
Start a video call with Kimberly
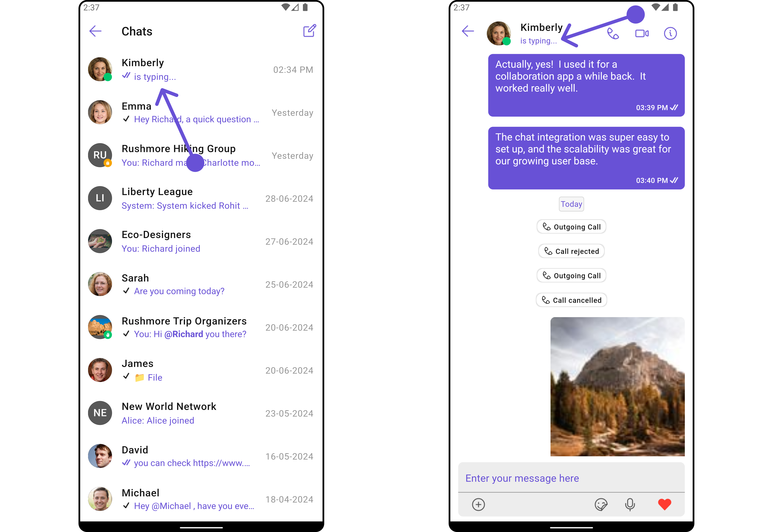click(x=641, y=34)
